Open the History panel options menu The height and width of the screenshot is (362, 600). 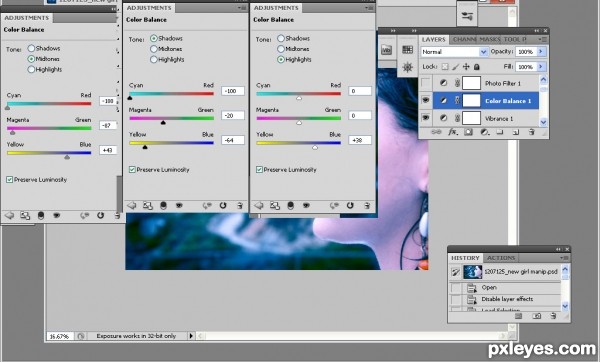click(x=564, y=258)
